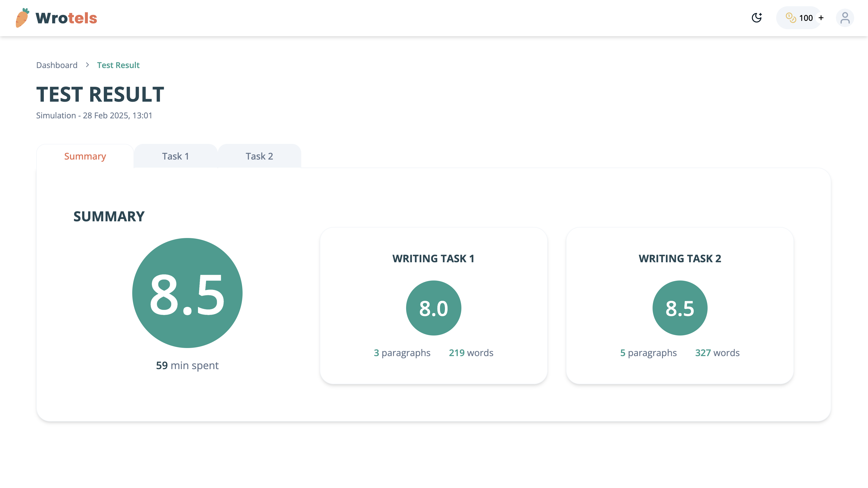
Task: Open the Writing Task 1 card
Action: [433, 259]
